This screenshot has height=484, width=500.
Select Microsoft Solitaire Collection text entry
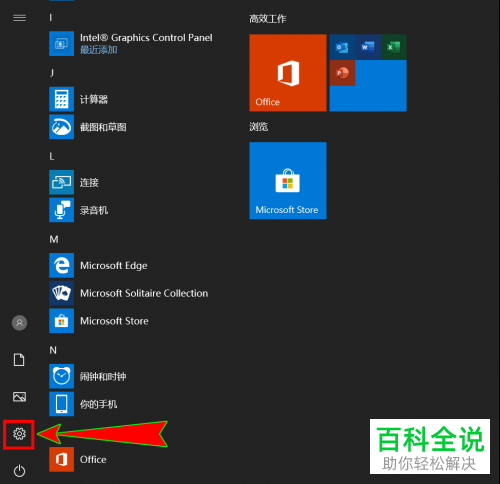pyautogui.click(x=144, y=293)
